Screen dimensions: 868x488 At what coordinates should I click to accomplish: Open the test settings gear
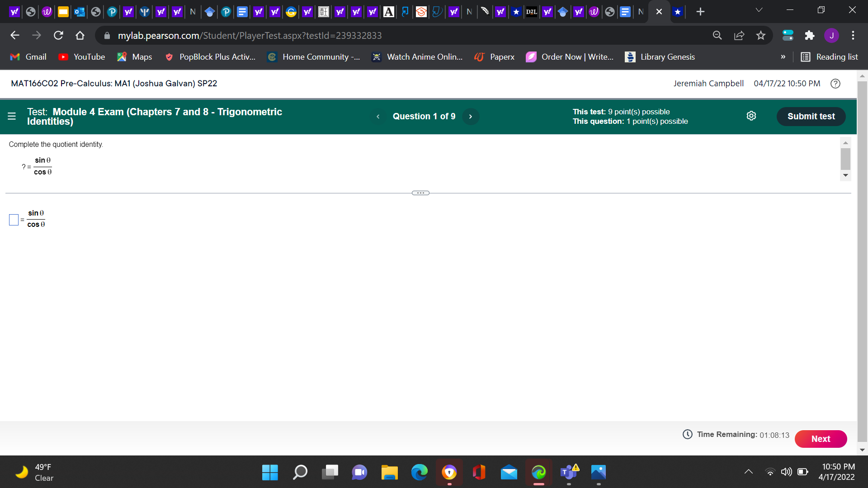[751, 116]
